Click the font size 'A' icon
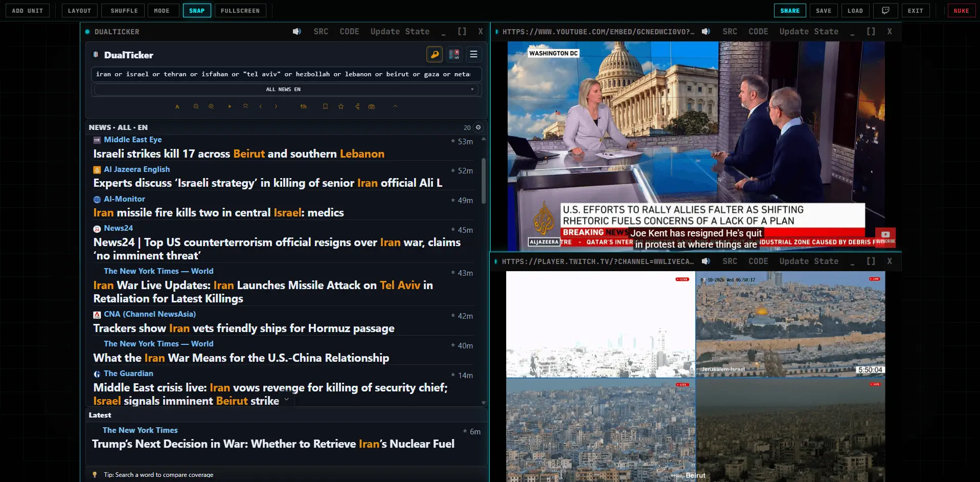The width and height of the screenshot is (980, 482). (177, 106)
